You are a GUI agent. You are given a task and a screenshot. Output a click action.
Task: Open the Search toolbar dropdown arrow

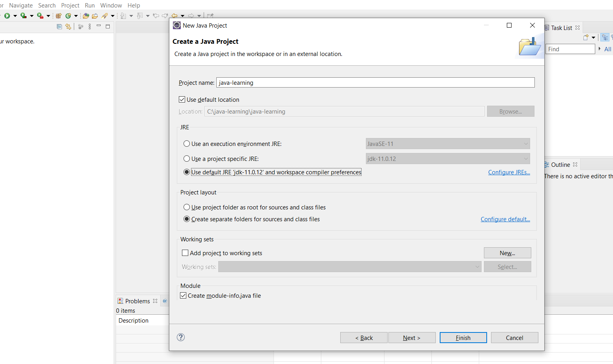(112, 16)
